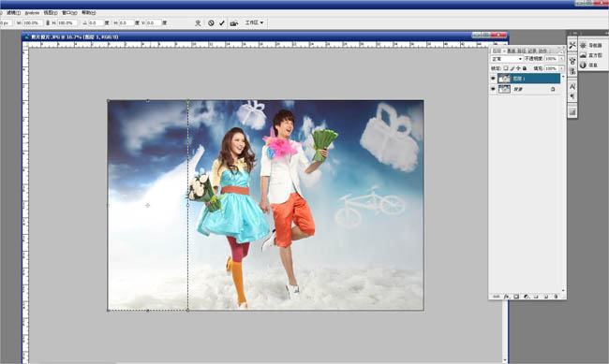This screenshot has height=364, width=609.
Task: Cancel the transform using the circle-slash icon
Action: coord(211,22)
